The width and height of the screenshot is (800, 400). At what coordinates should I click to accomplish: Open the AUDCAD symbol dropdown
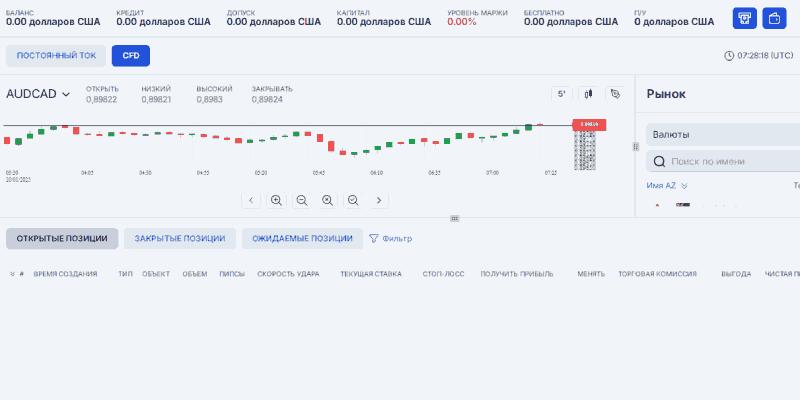38,94
